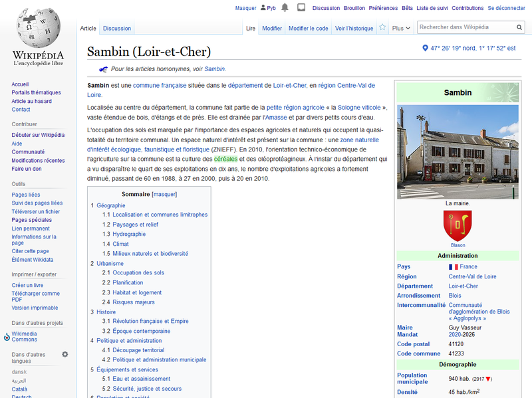Open Intercommunalité label in infobox

(421, 306)
